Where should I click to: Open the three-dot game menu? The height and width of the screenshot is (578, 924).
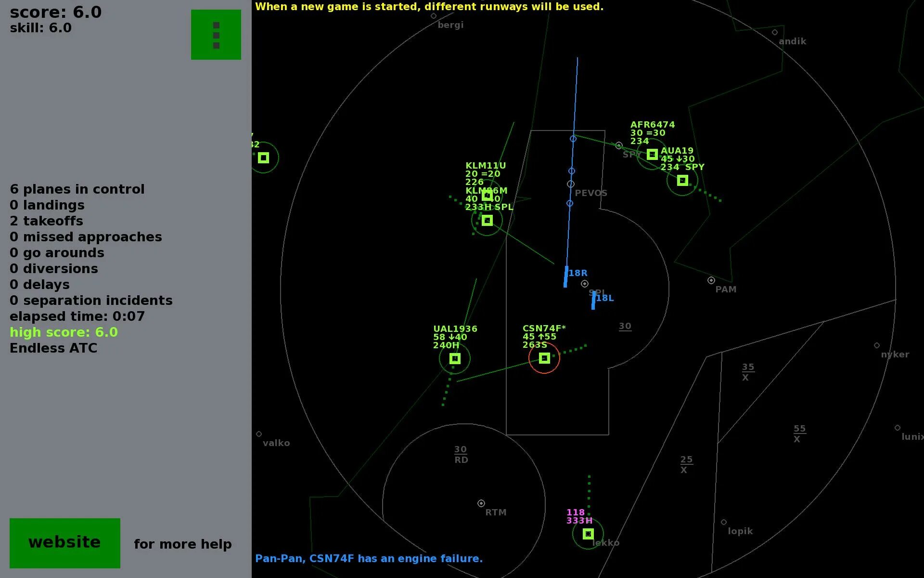[x=216, y=34]
